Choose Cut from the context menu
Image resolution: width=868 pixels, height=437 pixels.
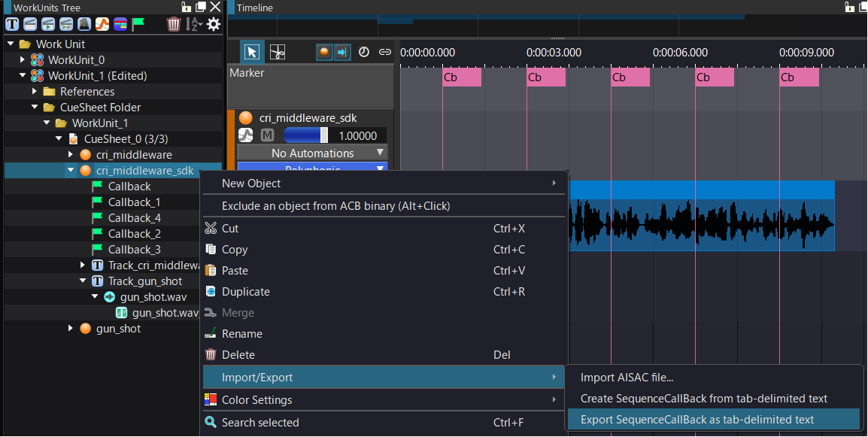(x=385, y=228)
